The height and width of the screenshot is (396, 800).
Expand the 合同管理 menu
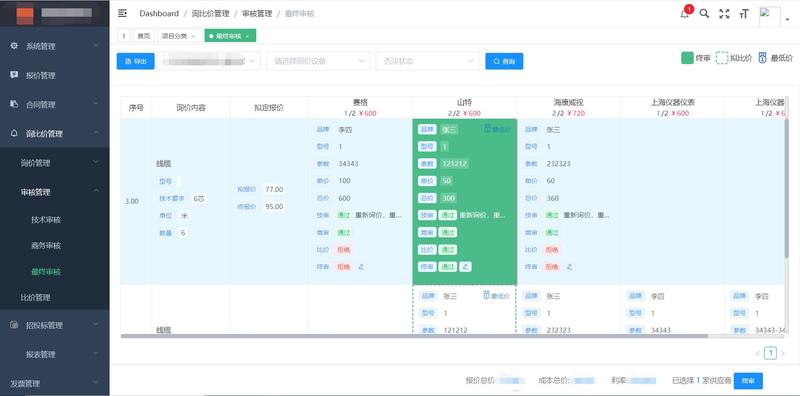coord(55,105)
